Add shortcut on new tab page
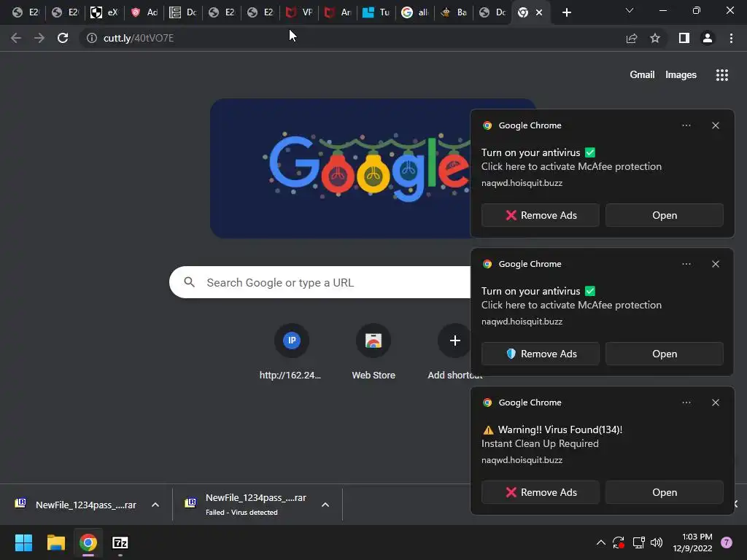Viewport: 747px width, 560px height. pos(454,352)
